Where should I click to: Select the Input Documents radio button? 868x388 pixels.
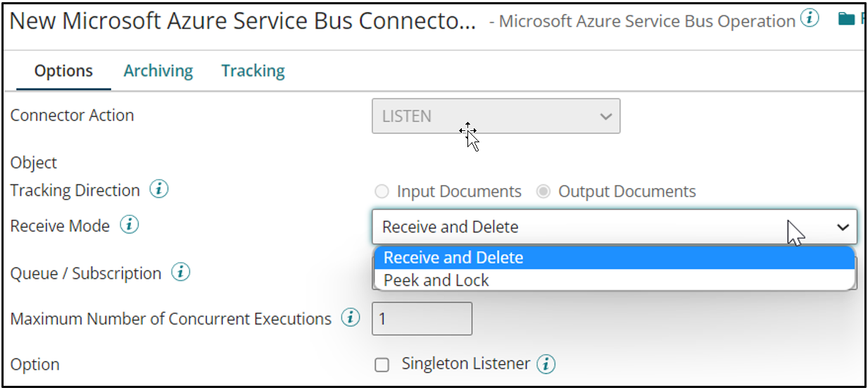pyautogui.click(x=382, y=192)
